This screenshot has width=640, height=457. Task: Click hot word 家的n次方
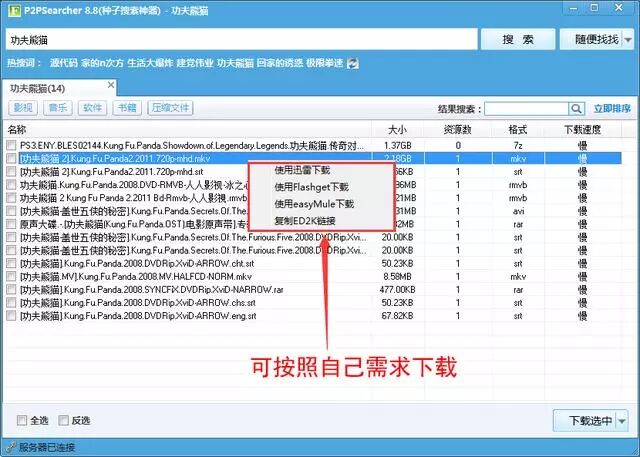pyautogui.click(x=102, y=63)
